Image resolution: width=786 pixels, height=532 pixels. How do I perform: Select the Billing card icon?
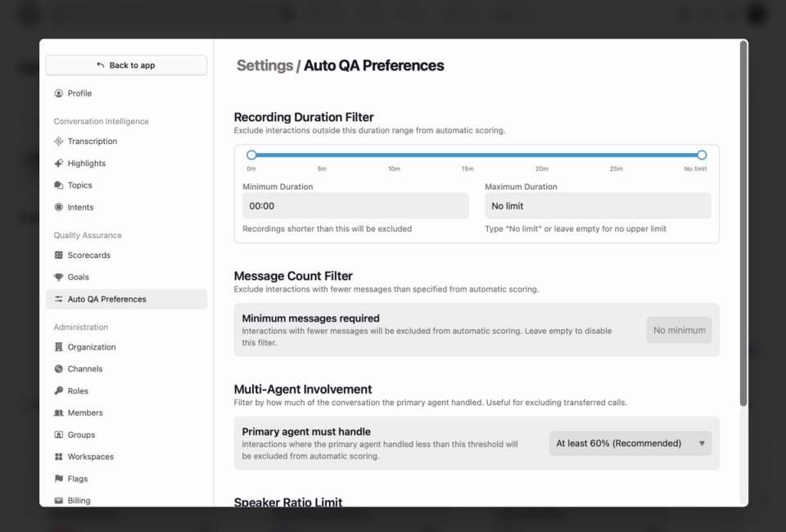point(57,500)
